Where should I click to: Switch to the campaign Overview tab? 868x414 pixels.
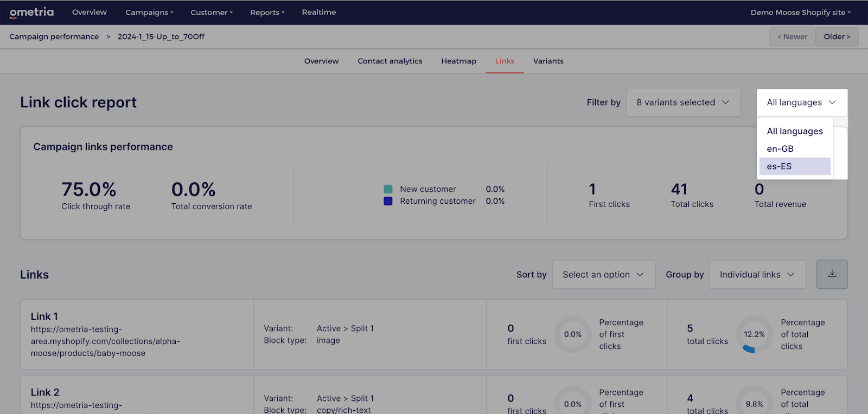(x=321, y=61)
